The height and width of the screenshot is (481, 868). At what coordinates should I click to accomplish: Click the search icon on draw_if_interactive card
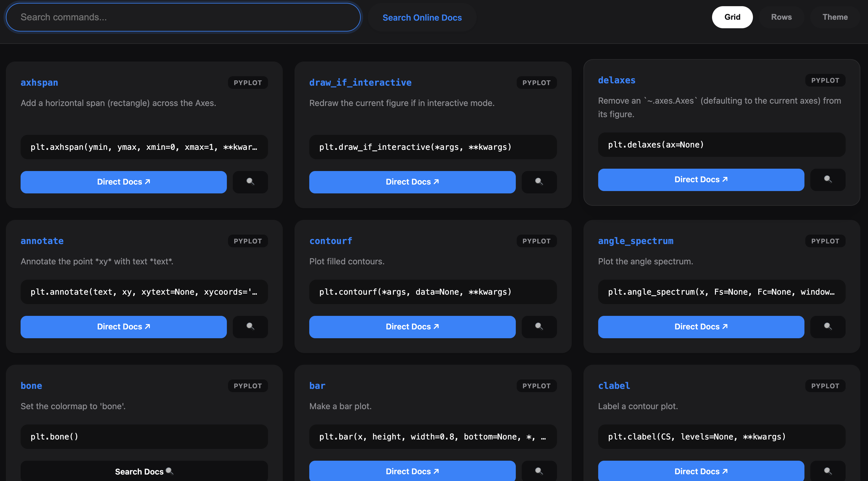[x=539, y=182]
